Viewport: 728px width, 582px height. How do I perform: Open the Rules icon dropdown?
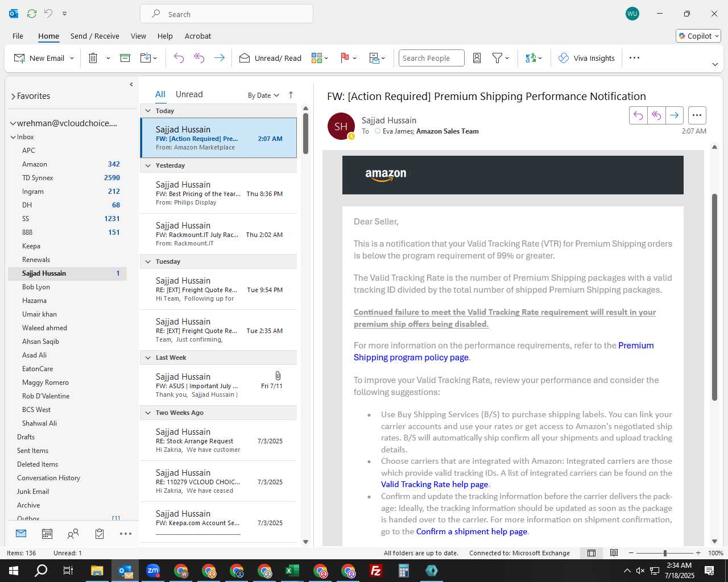point(377,58)
